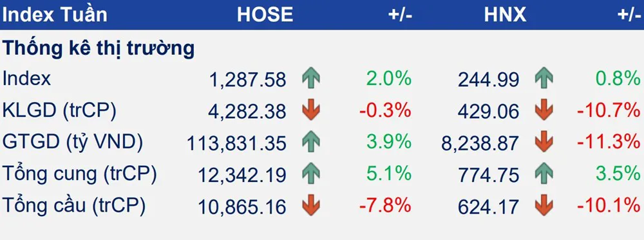Click the Thống kê thị trường heading
The width and height of the screenshot is (644, 240).
point(99,49)
